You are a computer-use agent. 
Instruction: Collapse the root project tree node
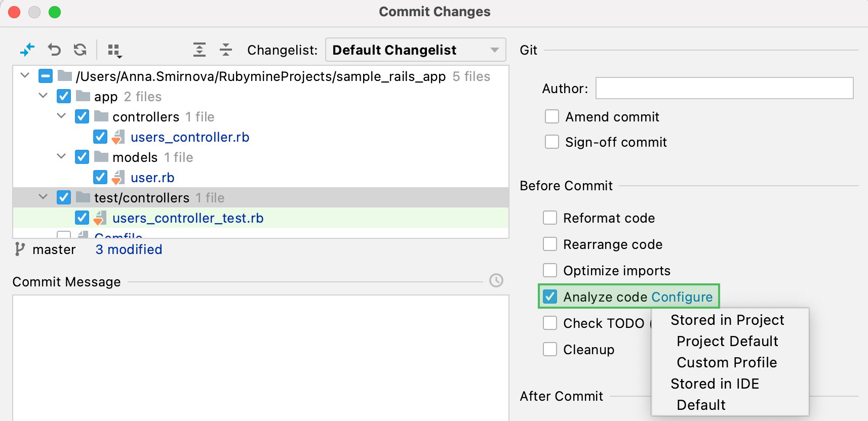pos(25,75)
